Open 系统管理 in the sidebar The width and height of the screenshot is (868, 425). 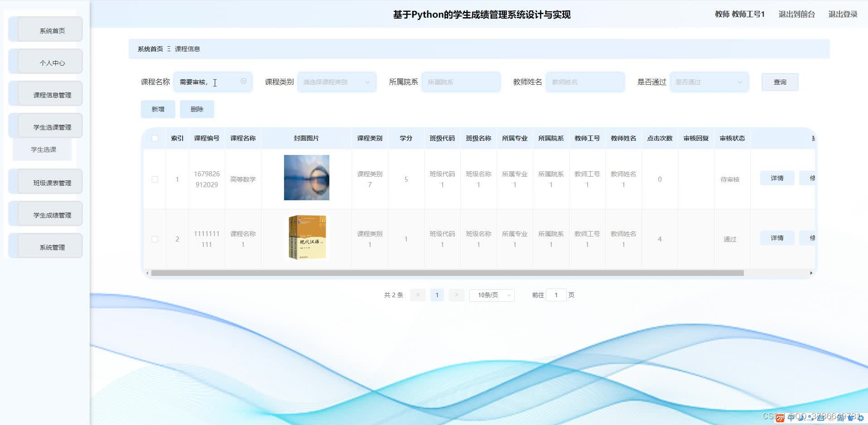click(x=46, y=246)
